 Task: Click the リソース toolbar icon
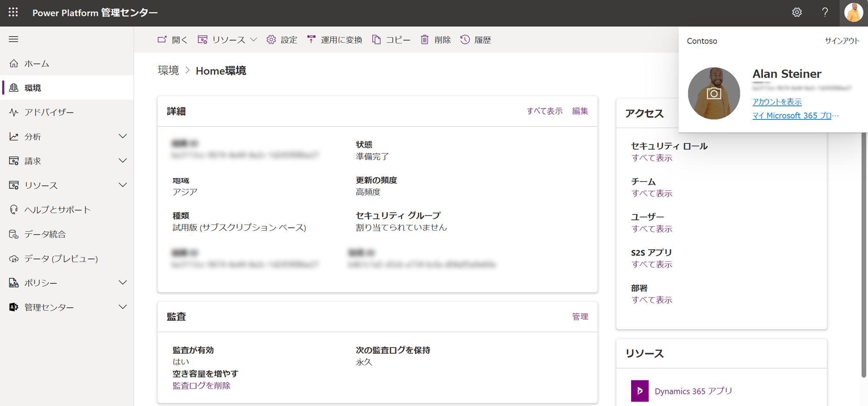(x=202, y=40)
